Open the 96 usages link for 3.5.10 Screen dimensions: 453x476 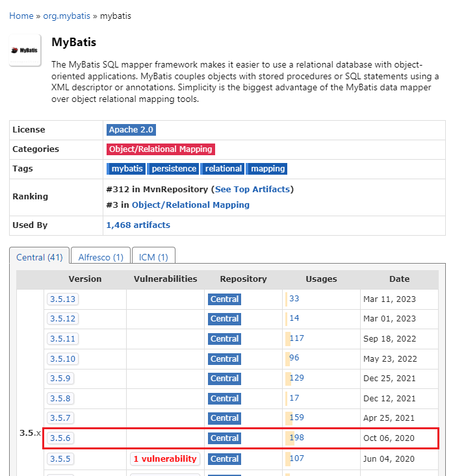click(294, 358)
